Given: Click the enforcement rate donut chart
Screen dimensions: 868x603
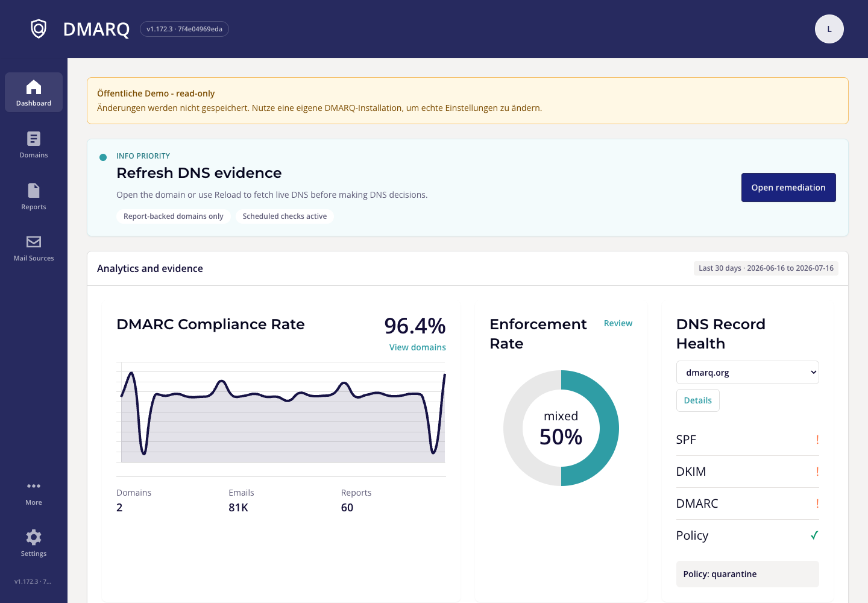Looking at the screenshot, I should 561,428.
